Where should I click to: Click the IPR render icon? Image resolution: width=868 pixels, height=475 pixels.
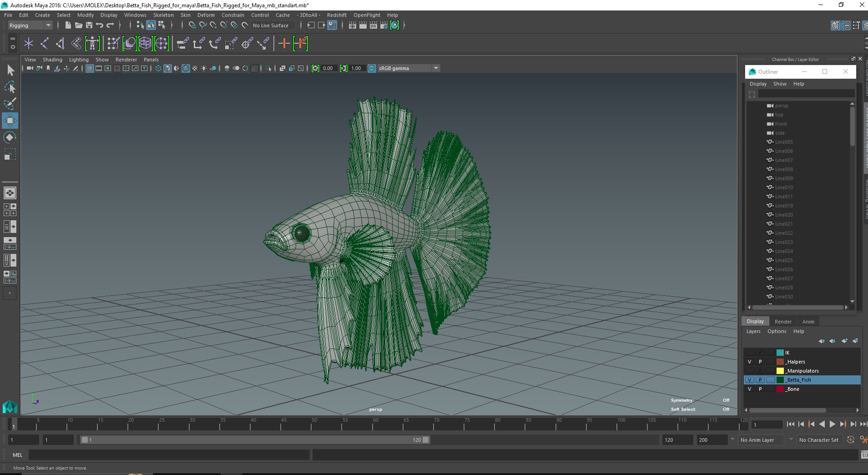pyautogui.click(x=373, y=25)
